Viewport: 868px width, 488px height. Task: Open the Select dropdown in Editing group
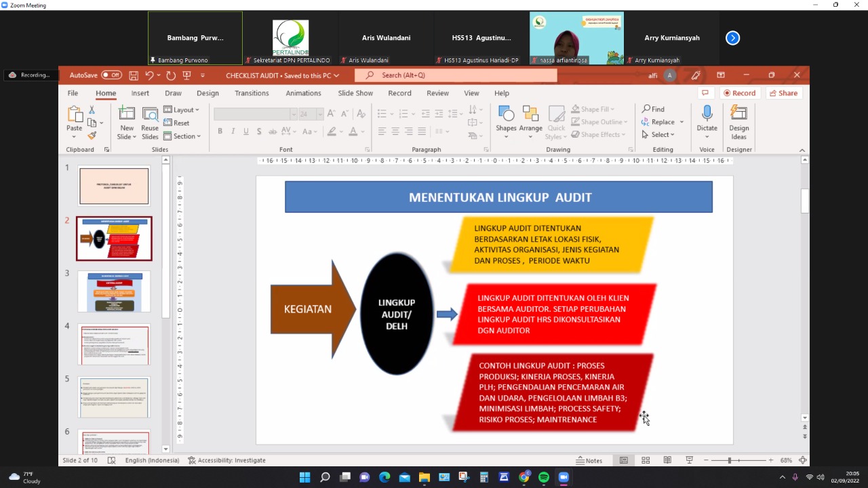point(661,135)
